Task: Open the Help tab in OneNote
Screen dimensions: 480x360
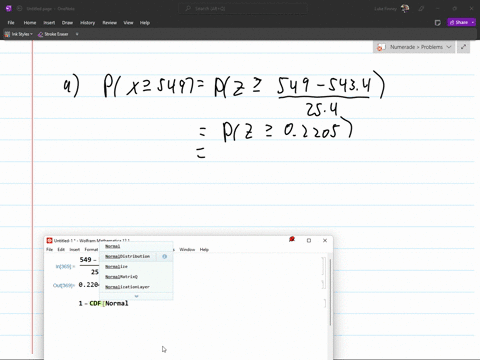Action: coord(145,23)
